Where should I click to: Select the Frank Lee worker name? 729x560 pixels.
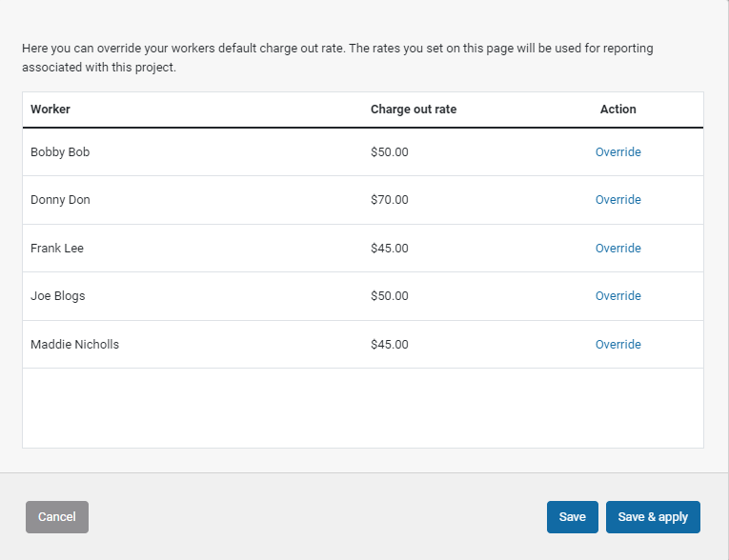pos(57,249)
